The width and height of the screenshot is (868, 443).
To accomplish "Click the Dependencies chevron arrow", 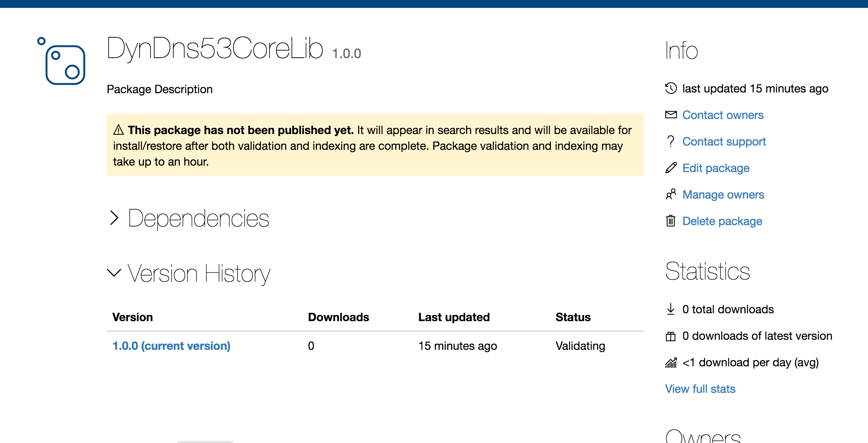I will click(114, 218).
